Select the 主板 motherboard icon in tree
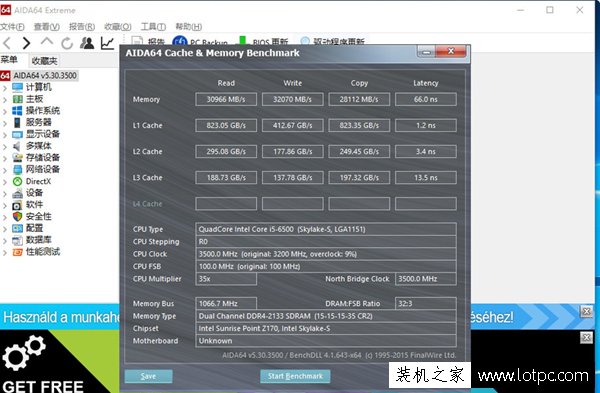The height and width of the screenshot is (393, 600). tap(18, 99)
